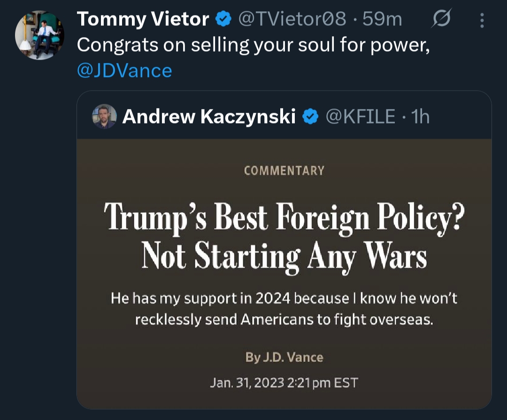Click the Jan. 31, 2023 article date

(x=283, y=382)
